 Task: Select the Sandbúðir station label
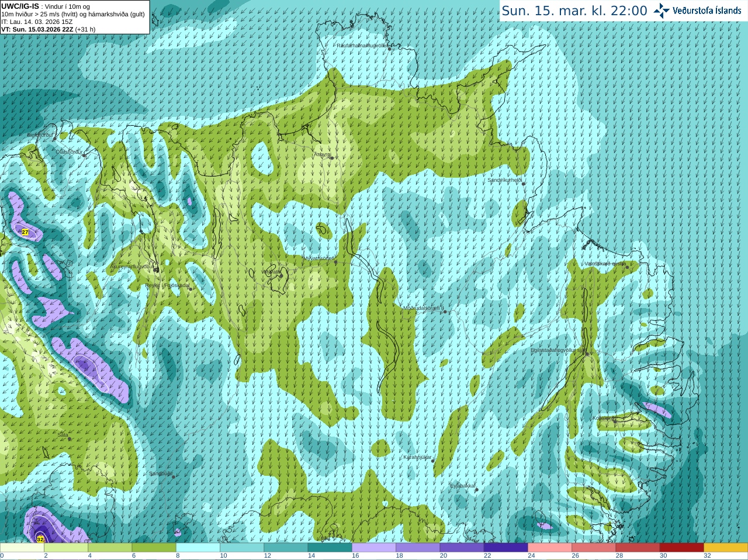pos(160,473)
